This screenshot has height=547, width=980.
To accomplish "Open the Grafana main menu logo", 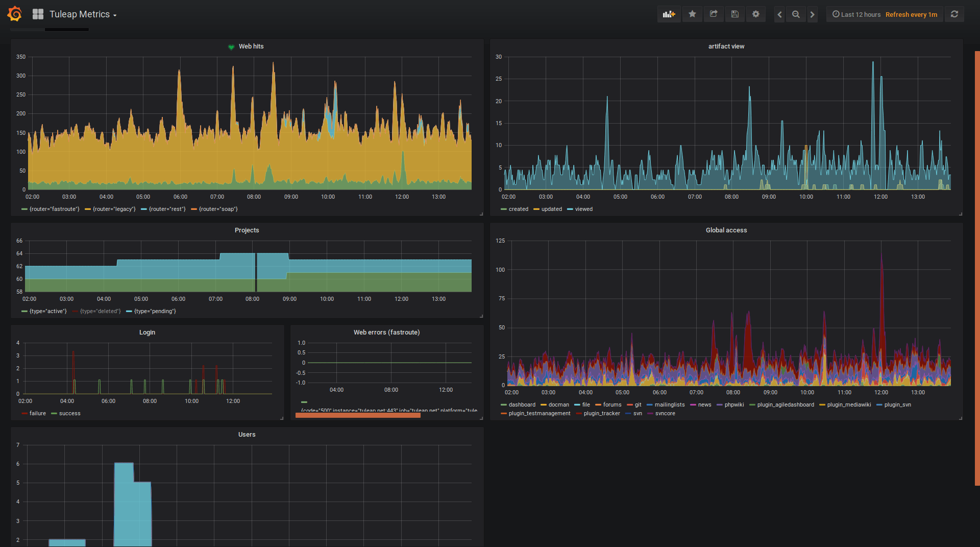I will [x=14, y=14].
